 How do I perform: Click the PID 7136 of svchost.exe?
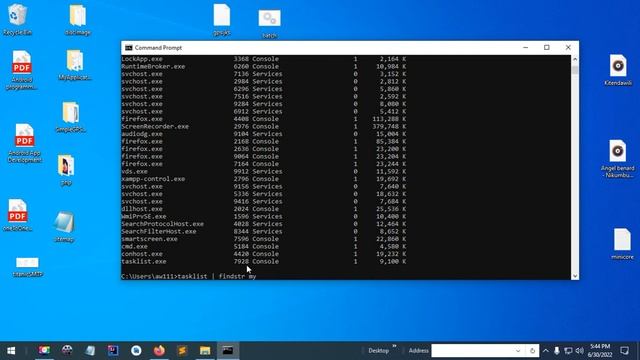pyautogui.click(x=241, y=74)
